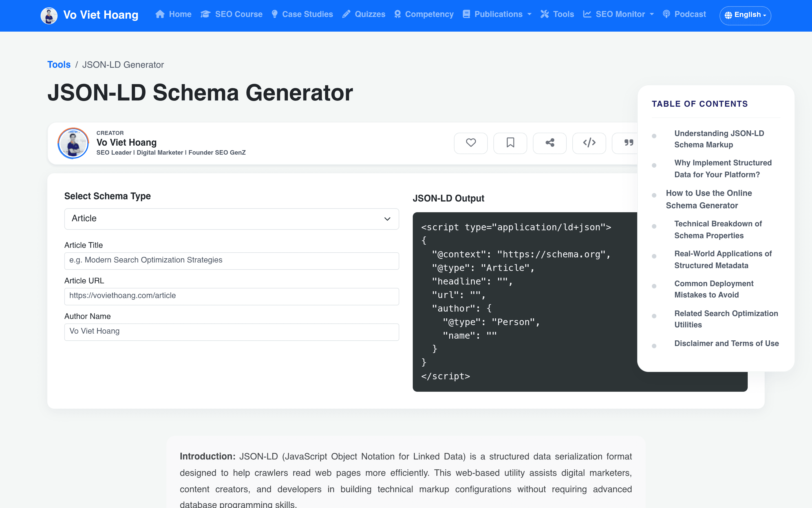Open Competency menu item

(424, 14)
